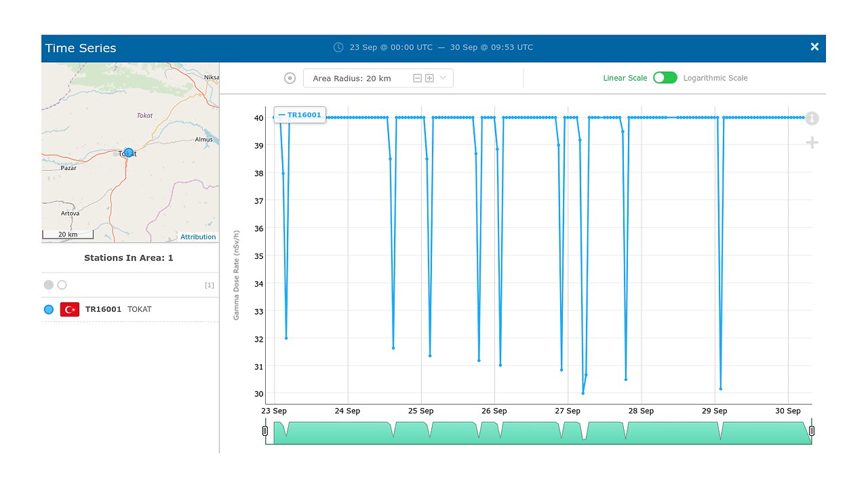Click the target locate icon
Image resolution: width=868 pixels, height=488 pixels.
point(290,78)
